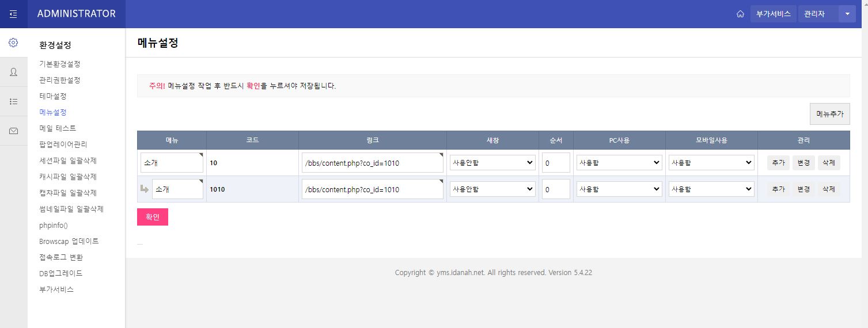Expand the 관리자 dropdown arrow
Screen dimensions: 868x328
coord(847,14)
